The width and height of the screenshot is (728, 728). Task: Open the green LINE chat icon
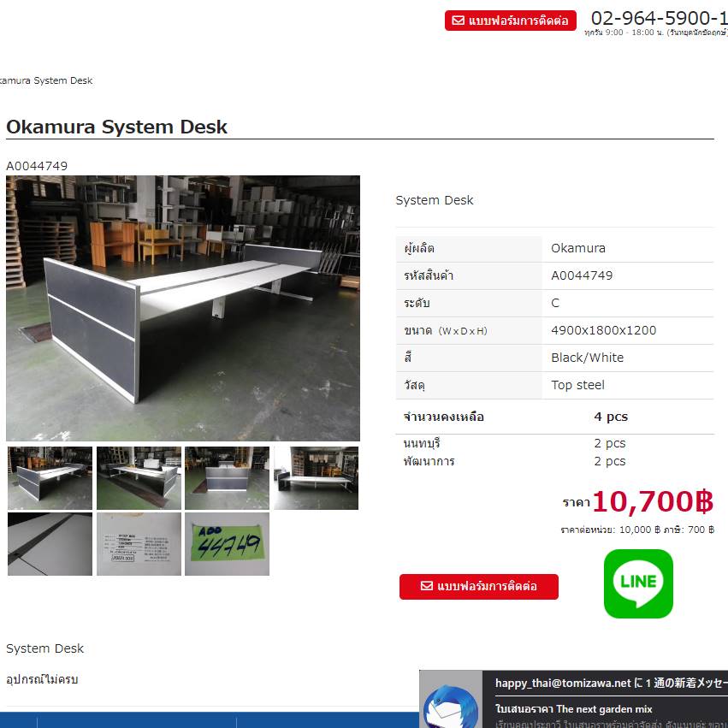coord(638,583)
